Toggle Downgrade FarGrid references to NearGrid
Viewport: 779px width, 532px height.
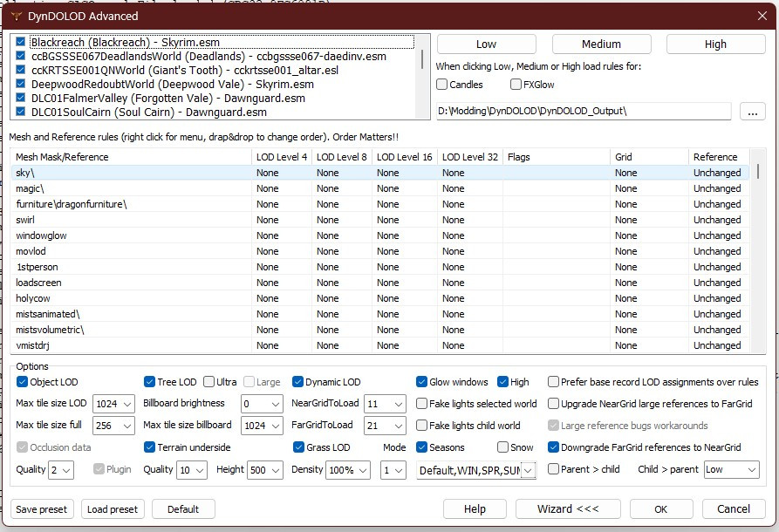coord(553,447)
